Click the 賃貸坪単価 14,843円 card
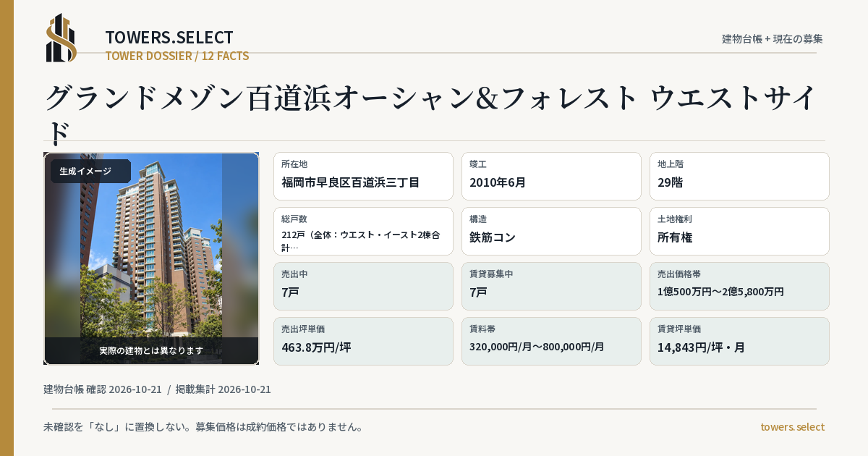Viewport: 868px width, 456px height. 739,341
